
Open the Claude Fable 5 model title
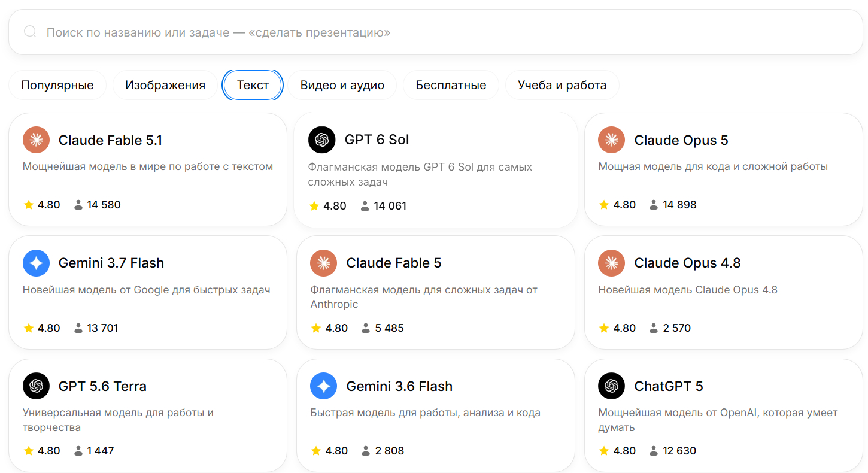pyautogui.click(x=394, y=263)
